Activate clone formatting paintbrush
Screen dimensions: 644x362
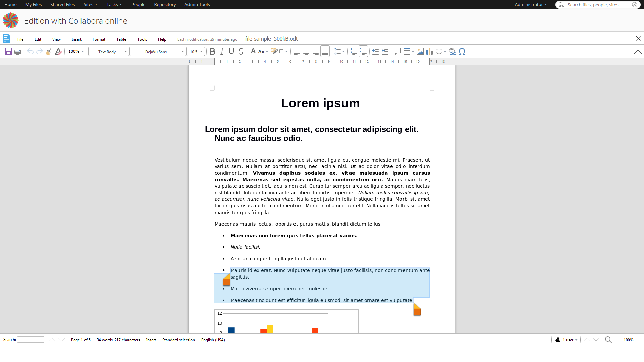(49, 51)
